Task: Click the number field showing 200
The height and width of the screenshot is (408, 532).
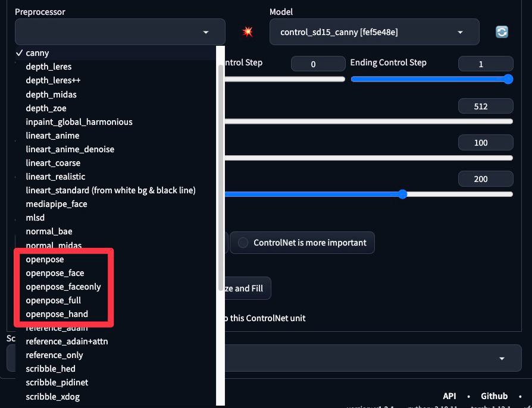Action: coord(486,179)
